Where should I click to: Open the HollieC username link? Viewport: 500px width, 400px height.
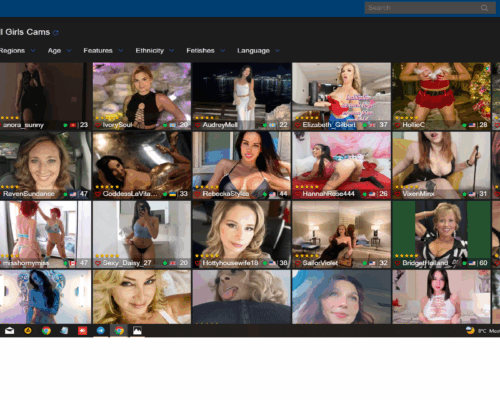413,125
